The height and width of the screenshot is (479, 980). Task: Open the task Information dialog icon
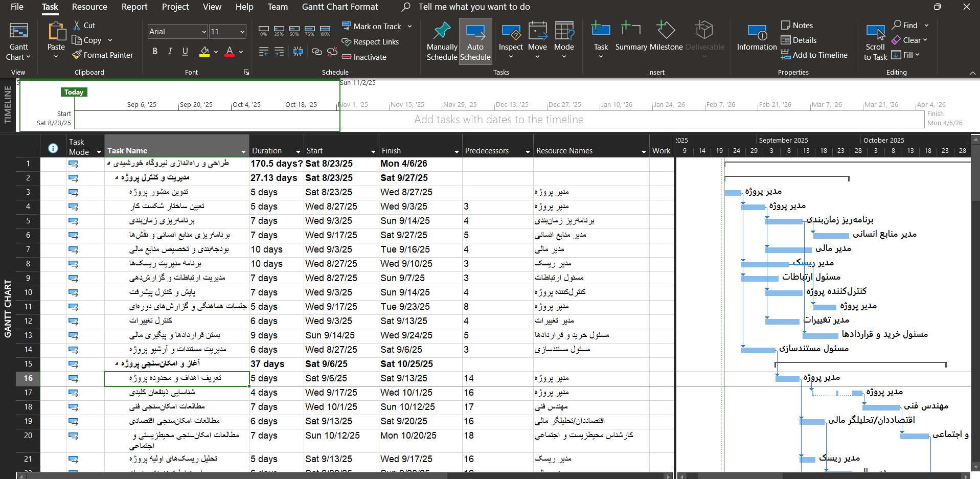coord(757,32)
